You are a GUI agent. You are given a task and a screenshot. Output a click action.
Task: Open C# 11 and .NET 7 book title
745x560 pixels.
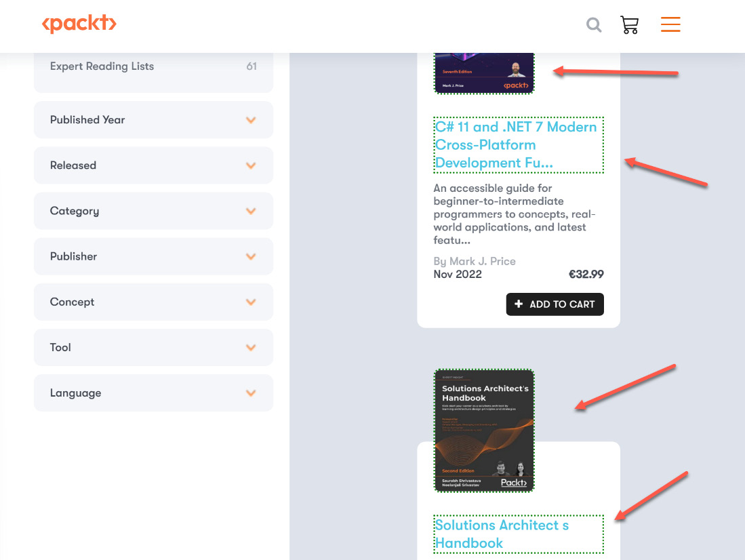(x=519, y=145)
